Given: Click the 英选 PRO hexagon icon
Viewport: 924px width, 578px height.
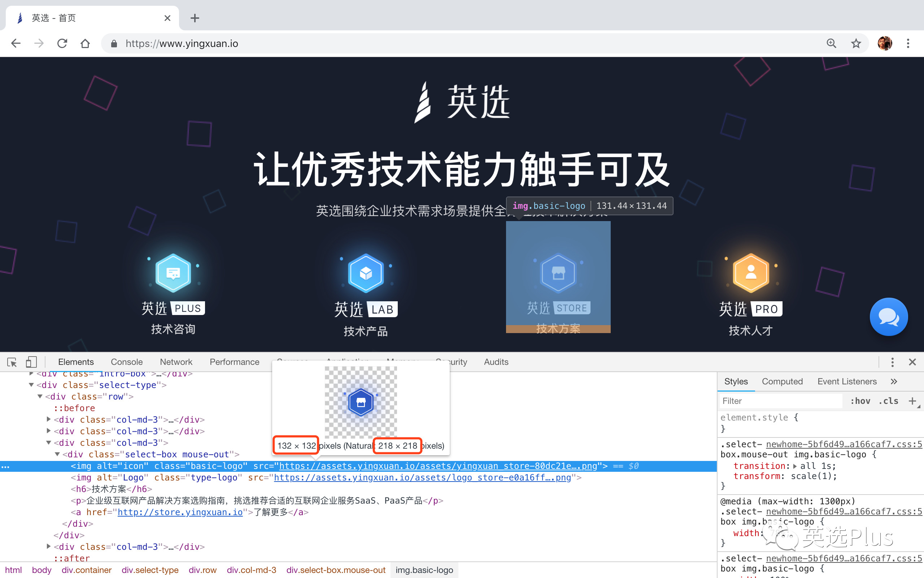Looking at the screenshot, I should [751, 273].
